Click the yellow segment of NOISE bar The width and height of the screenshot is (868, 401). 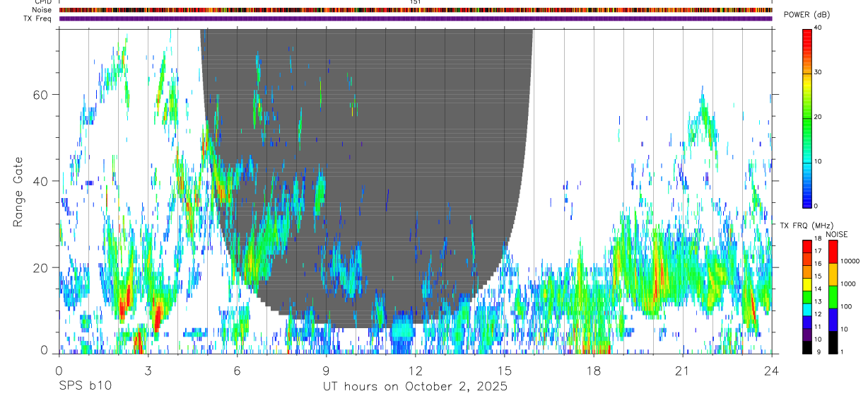click(833, 274)
